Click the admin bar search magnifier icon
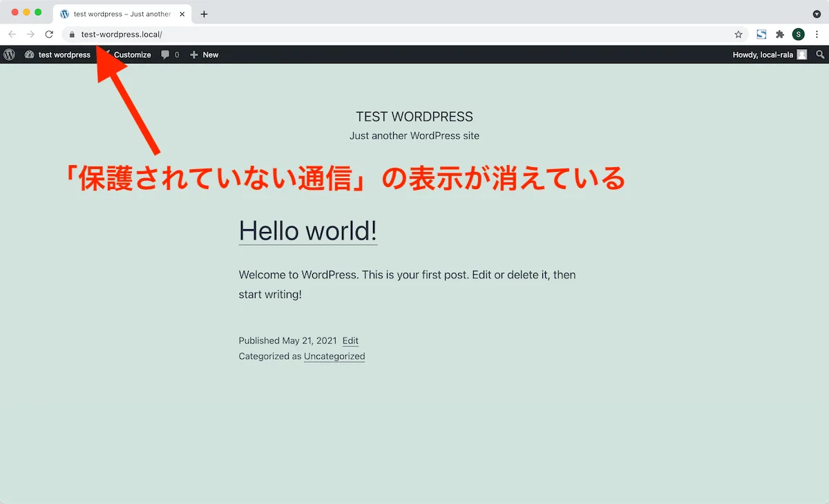 pos(821,55)
